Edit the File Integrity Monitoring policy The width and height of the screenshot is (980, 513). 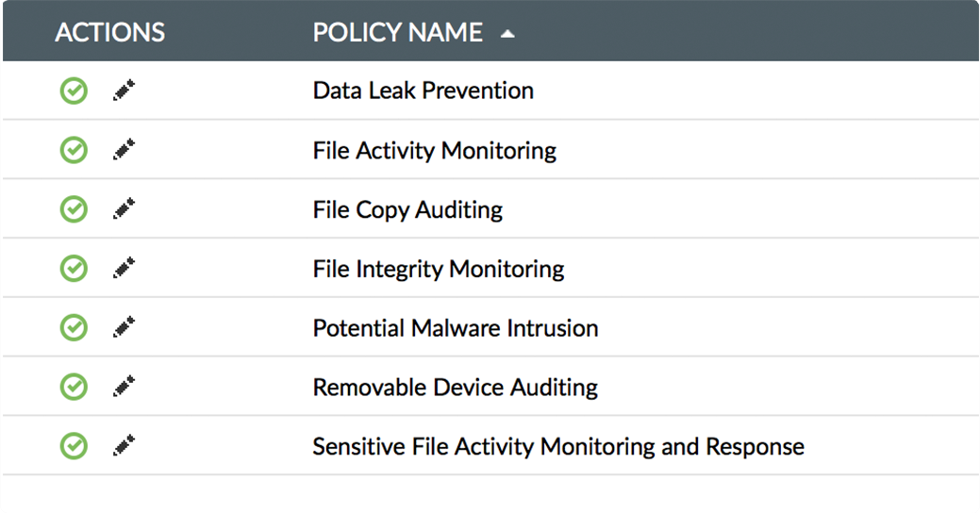click(124, 269)
